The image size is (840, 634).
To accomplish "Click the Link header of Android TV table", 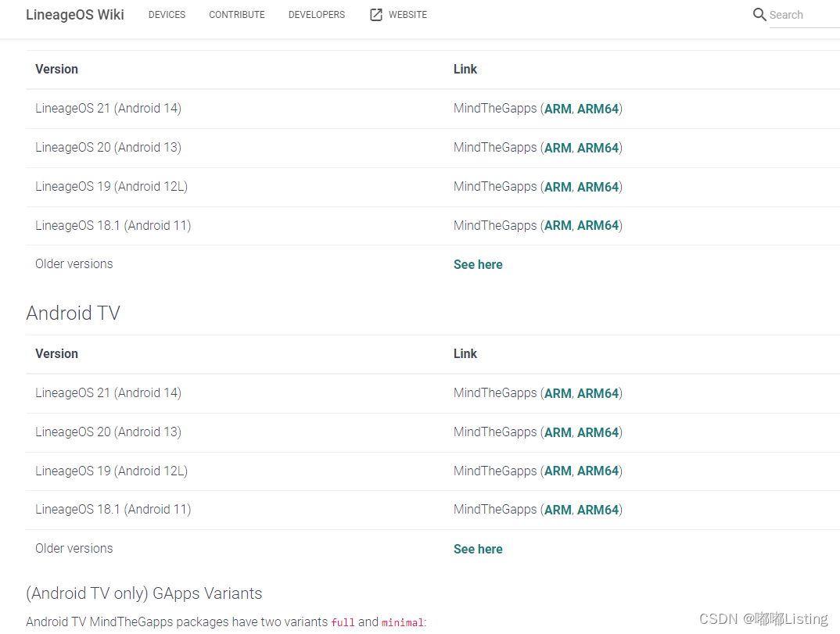I will pyautogui.click(x=465, y=353).
